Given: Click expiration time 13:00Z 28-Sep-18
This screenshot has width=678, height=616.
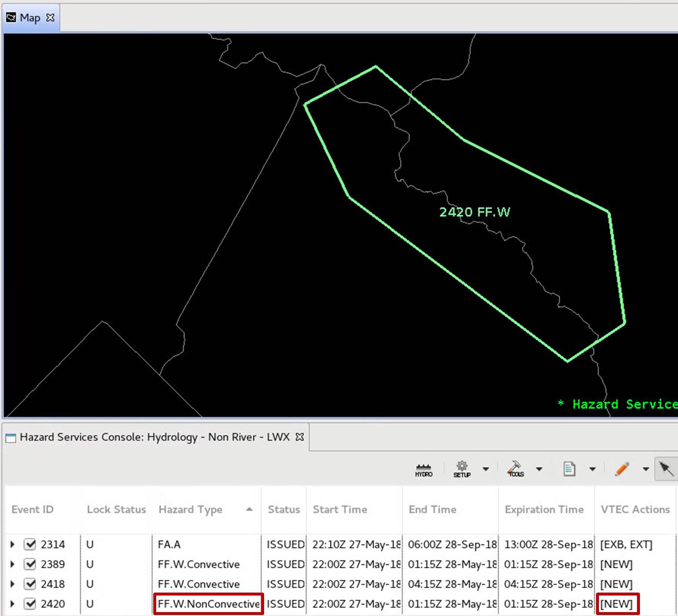Looking at the screenshot, I should 549,544.
